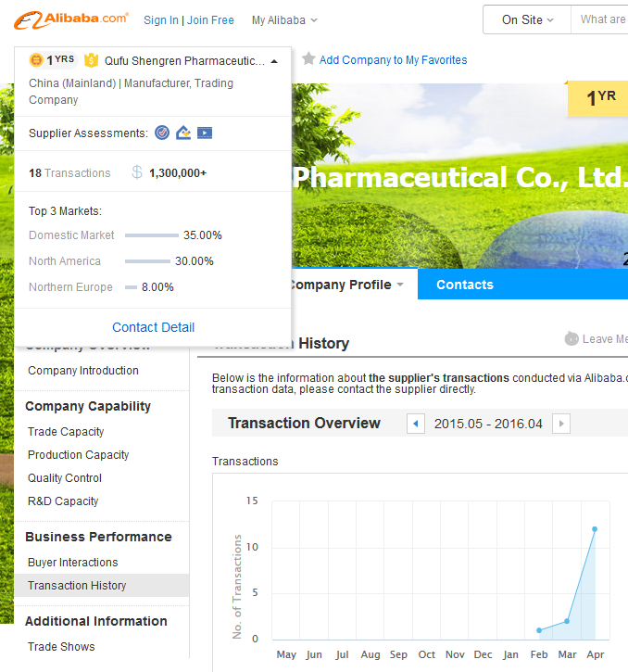Click the 8.00% Northern Europe value

tap(157, 287)
